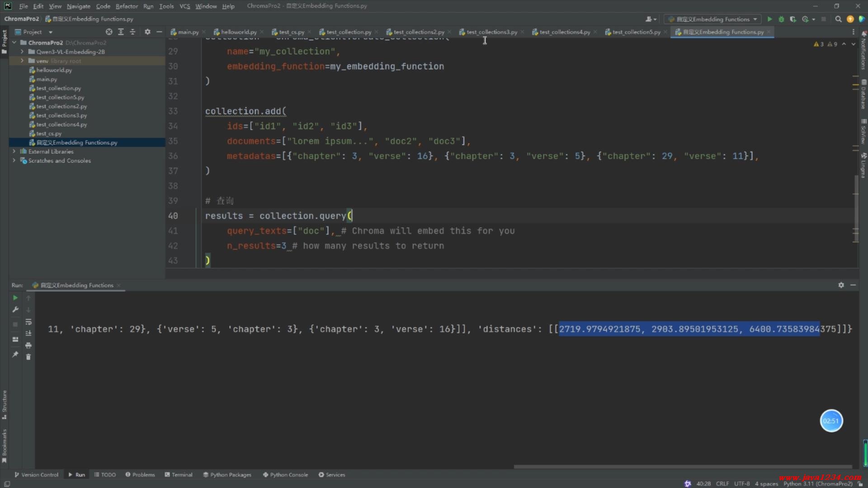Switch to test_collections3.py tab
Viewport: 868px width, 488px height.
coord(491,32)
